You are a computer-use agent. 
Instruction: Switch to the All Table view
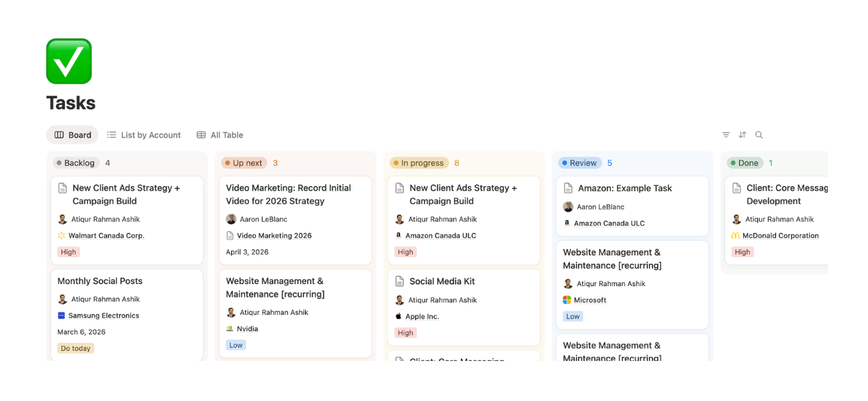pyautogui.click(x=220, y=135)
